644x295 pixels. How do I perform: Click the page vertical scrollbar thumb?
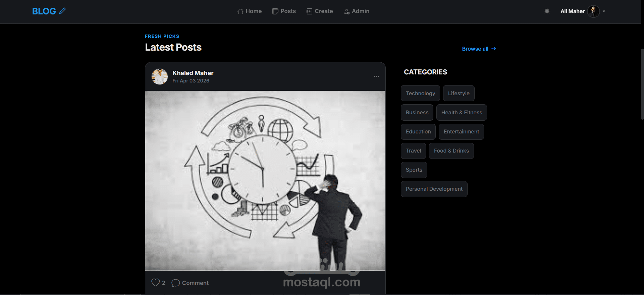[642, 84]
